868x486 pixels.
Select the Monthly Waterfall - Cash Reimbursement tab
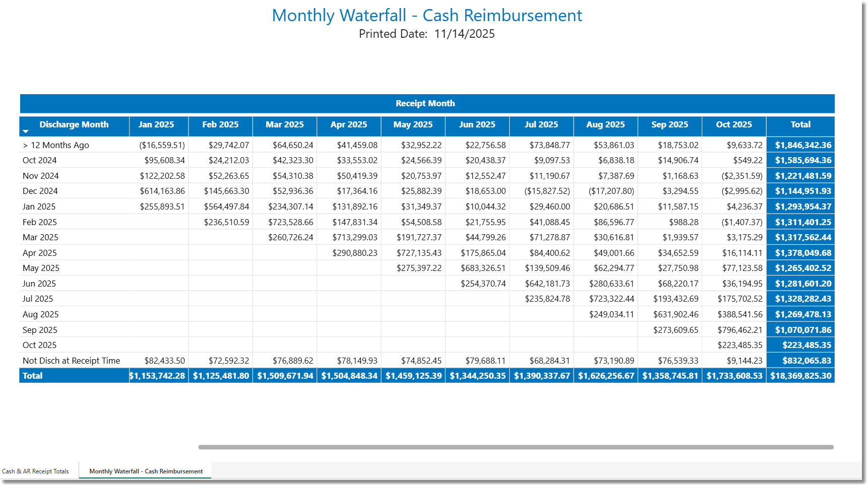(145, 471)
